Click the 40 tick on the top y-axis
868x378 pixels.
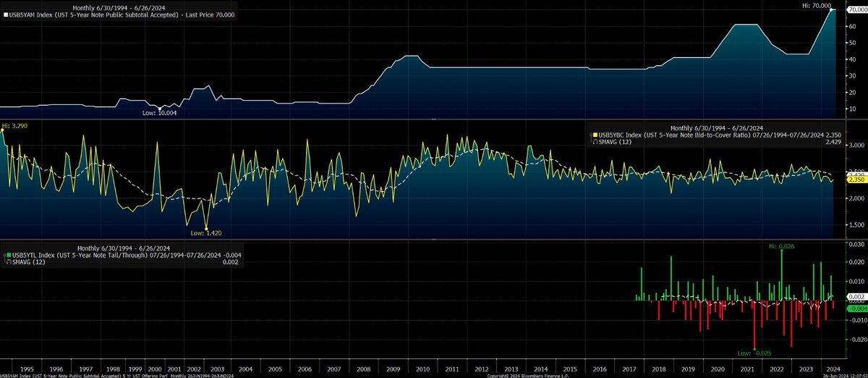[853, 59]
